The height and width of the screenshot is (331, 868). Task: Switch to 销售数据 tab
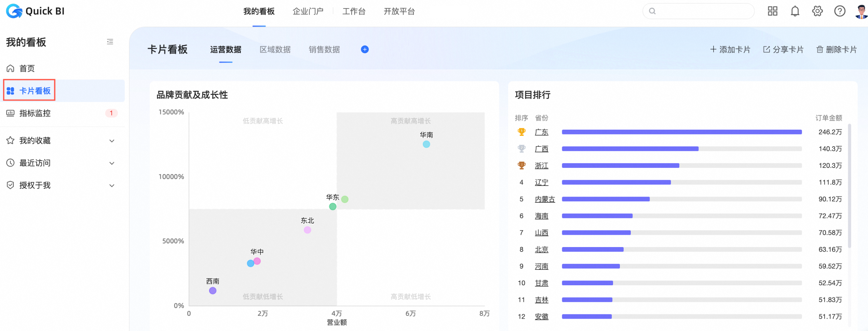(x=324, y=49)
